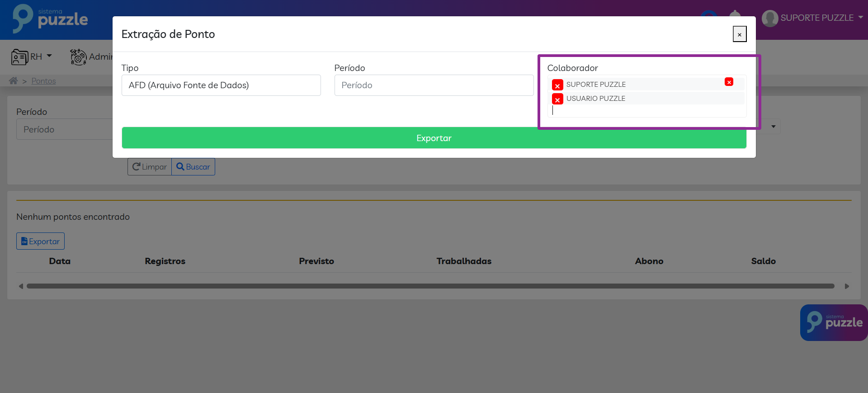The image size is (868, 393).
Task: Click the Limpar reset button
Action: point(150,167)
